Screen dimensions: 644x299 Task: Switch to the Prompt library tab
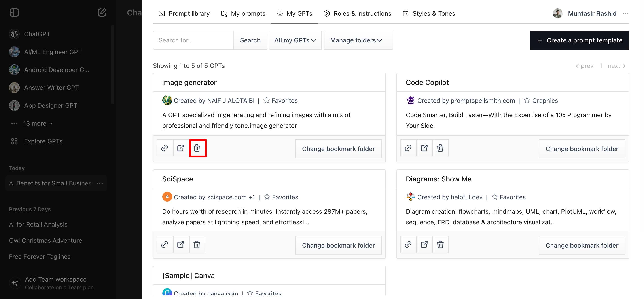184,13
